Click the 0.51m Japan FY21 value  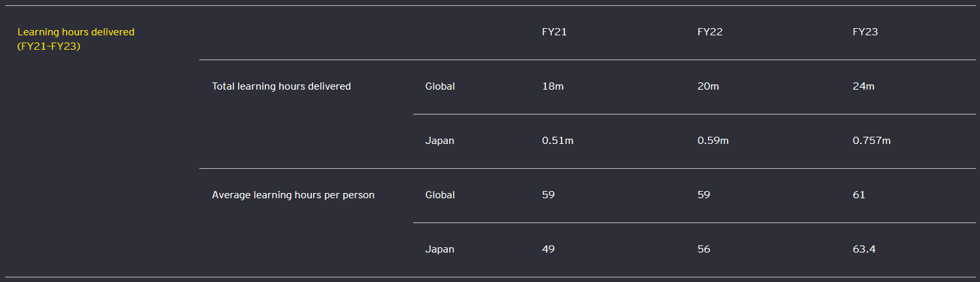pos(558,141)
